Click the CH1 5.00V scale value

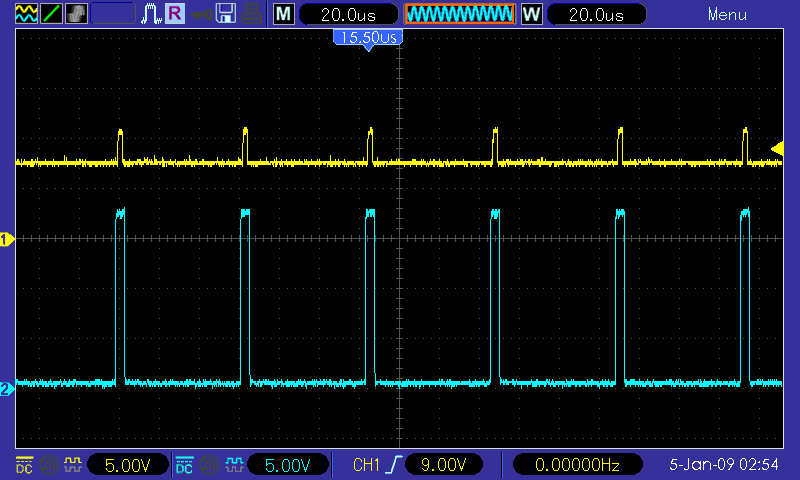click(x=128, y=465)
